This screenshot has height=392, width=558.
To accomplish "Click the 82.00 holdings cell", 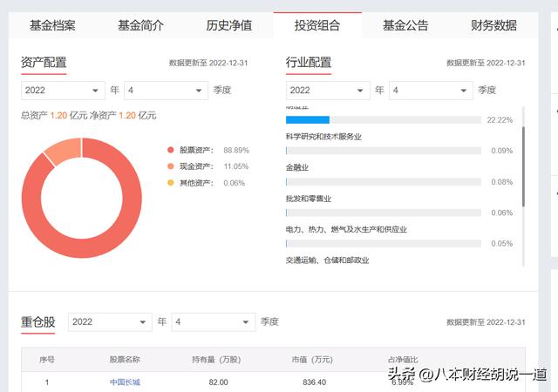I will click(x=218, y=382).
